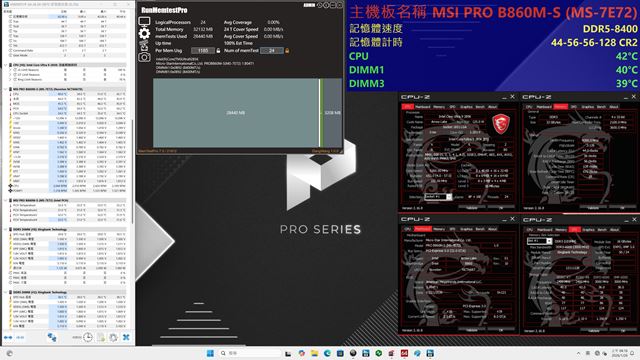Switch to CPU tab in top-right CPU-Z window
Screen dimensions: 640x360
point(529,107)
